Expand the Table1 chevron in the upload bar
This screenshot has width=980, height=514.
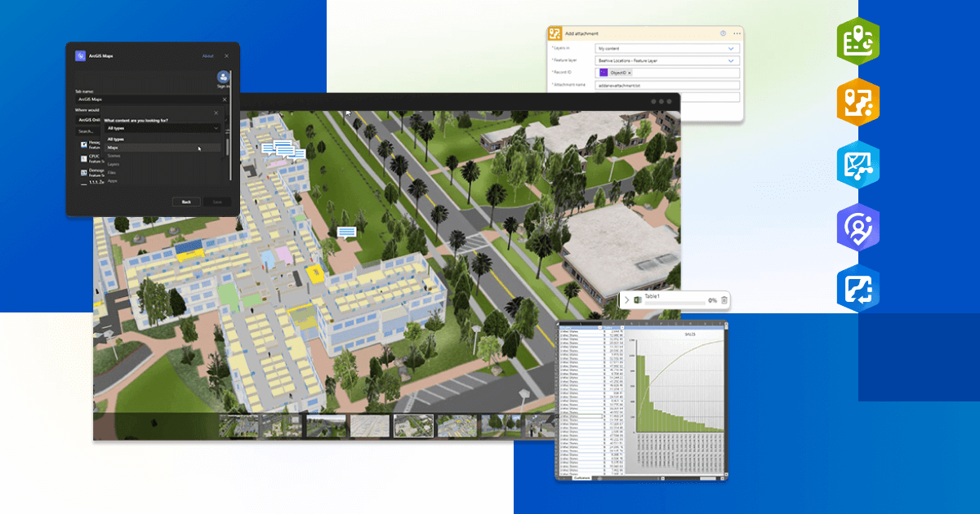(627, 299)
